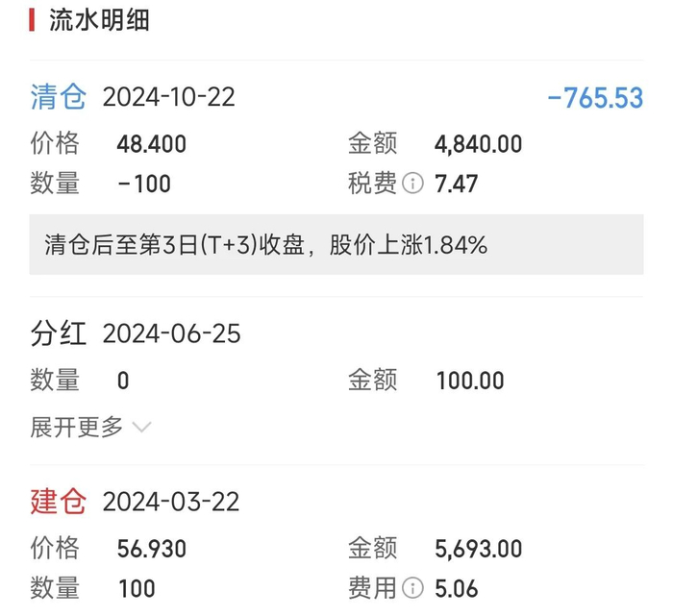Click the 建仓 amount 5,693.00
The image size is (673, 616).
478,549
